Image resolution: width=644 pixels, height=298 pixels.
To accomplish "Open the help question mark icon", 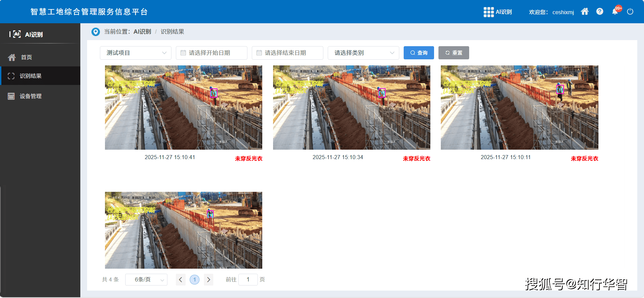I will pyautogui.click(x=599, y=12).
